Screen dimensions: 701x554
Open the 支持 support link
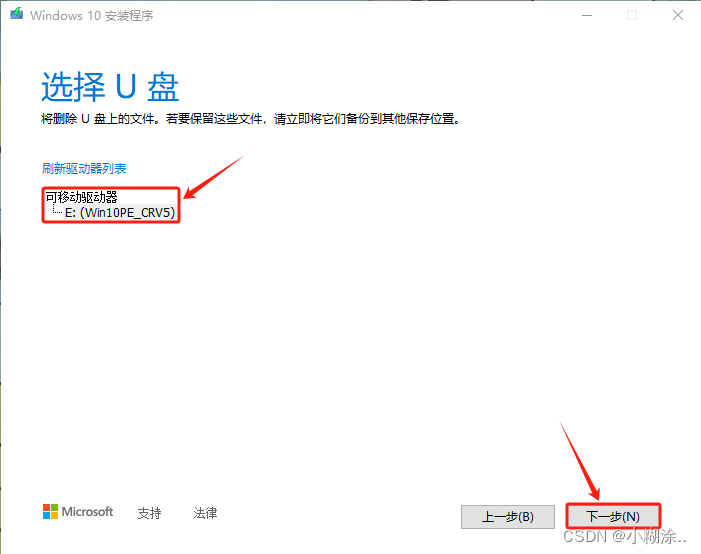[x=149, y=513]
